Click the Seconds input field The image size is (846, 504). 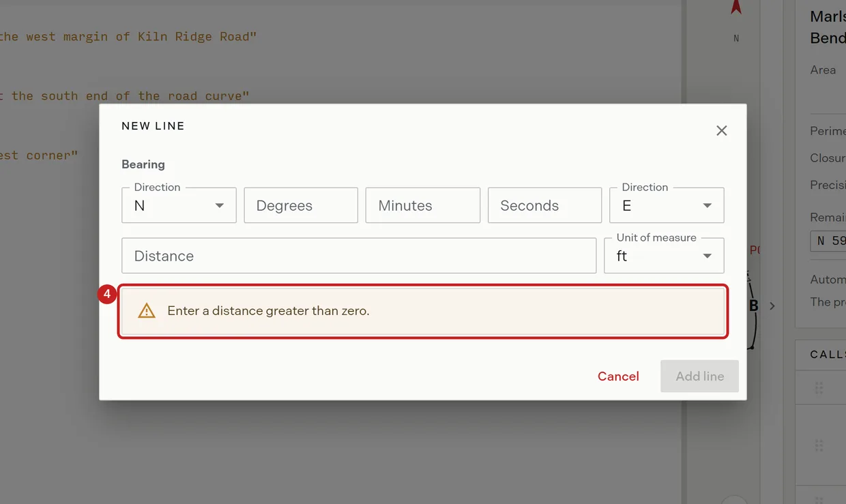pos(544,205)
